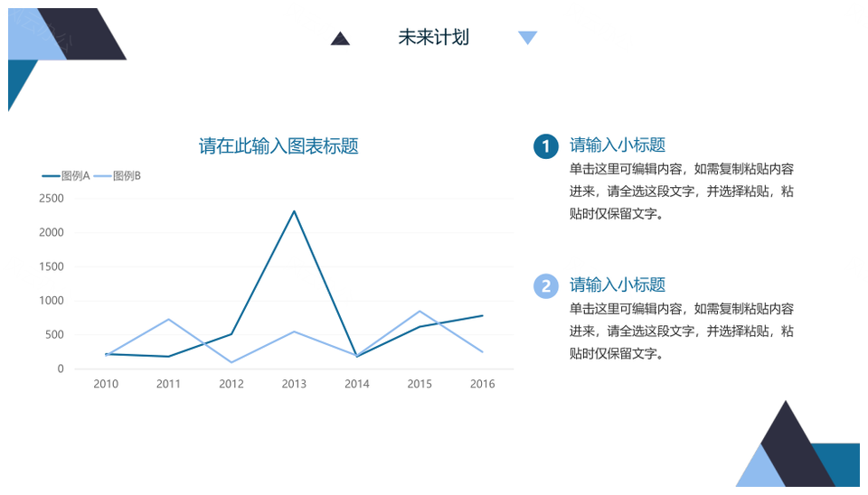The image size is (868, 495).
Task: Click x-axis label 2016
Action: 482,384
